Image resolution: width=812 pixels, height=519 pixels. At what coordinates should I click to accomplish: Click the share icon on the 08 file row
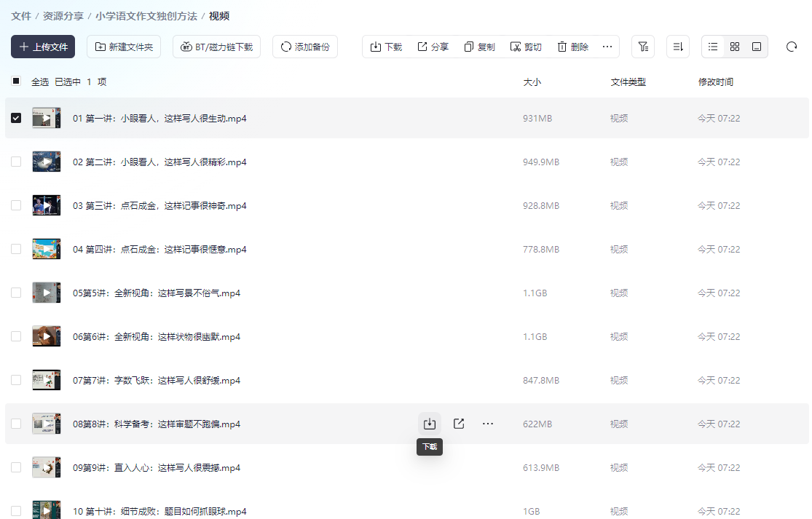(459, 424)
